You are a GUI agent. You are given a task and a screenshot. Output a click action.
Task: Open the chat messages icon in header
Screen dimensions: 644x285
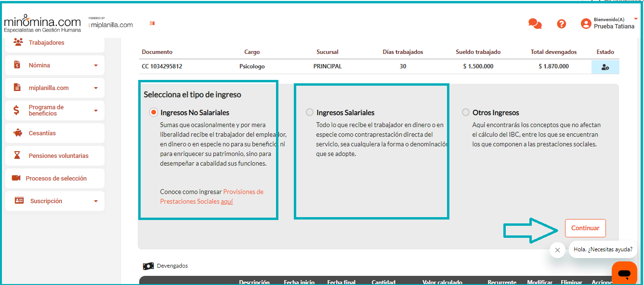pyautogui.click(x=535, y=24)
